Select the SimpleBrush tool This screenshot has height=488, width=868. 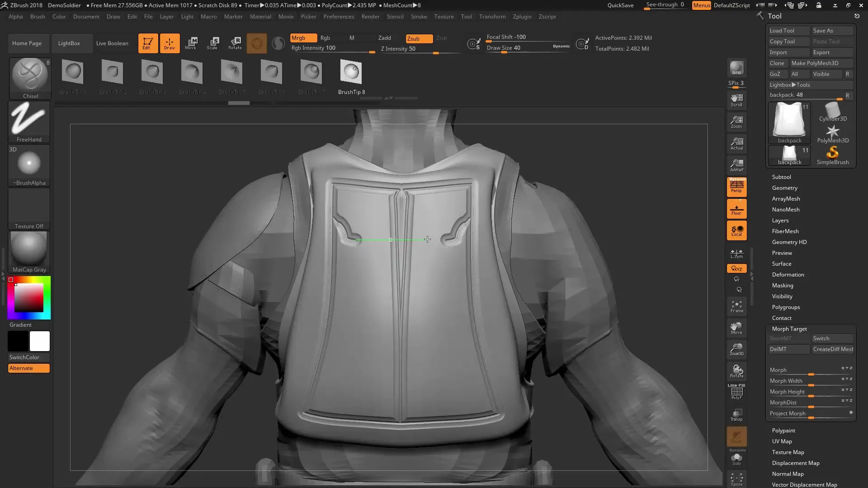point(833,155)
